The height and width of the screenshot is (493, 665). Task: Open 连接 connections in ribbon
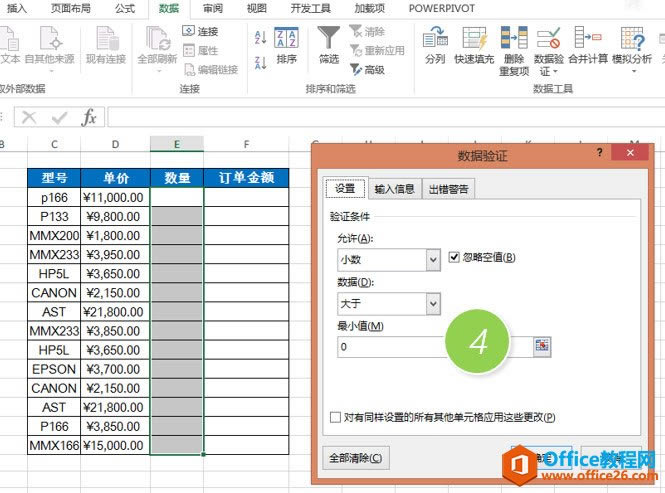click(200, 31)
